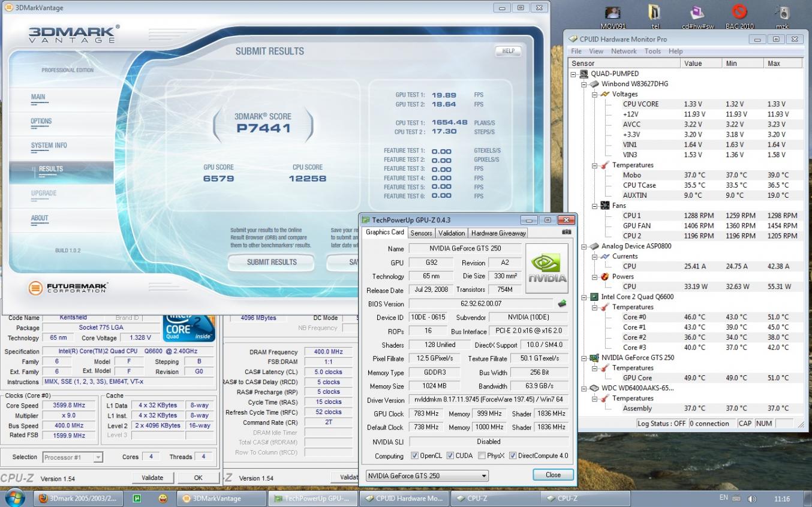Switch to the CPUID Hardware Monitor taskbar button
This screenshot has width=812, height=507.
point(404,499)
